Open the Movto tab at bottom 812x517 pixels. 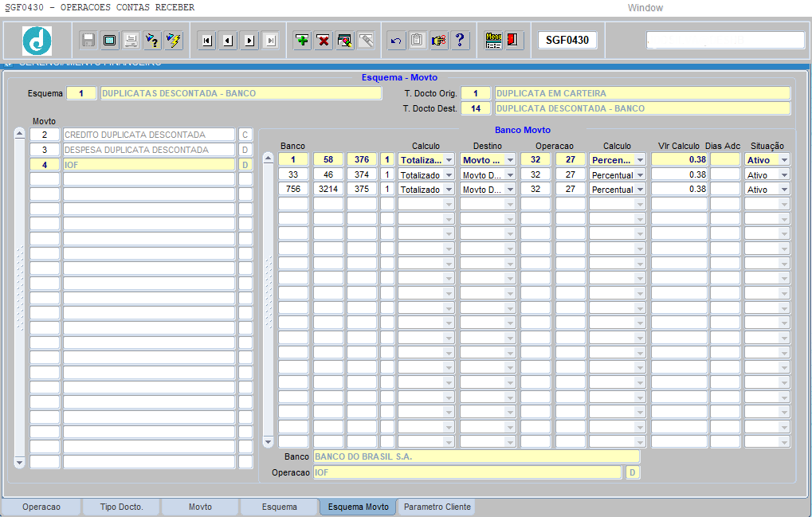(201, 507)
